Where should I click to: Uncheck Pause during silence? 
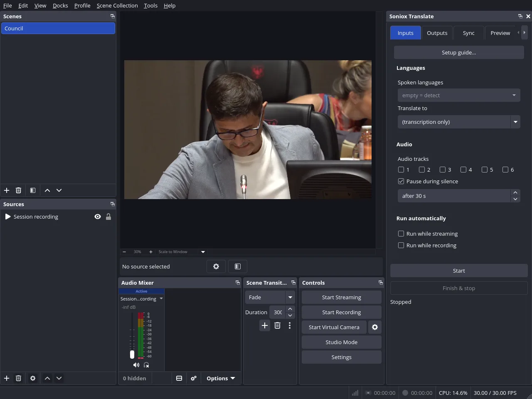coord(401,181)
